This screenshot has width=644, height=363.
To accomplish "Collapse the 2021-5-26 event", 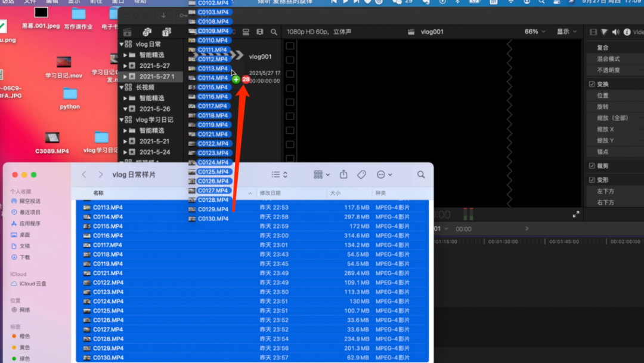I will coord(125,109).
